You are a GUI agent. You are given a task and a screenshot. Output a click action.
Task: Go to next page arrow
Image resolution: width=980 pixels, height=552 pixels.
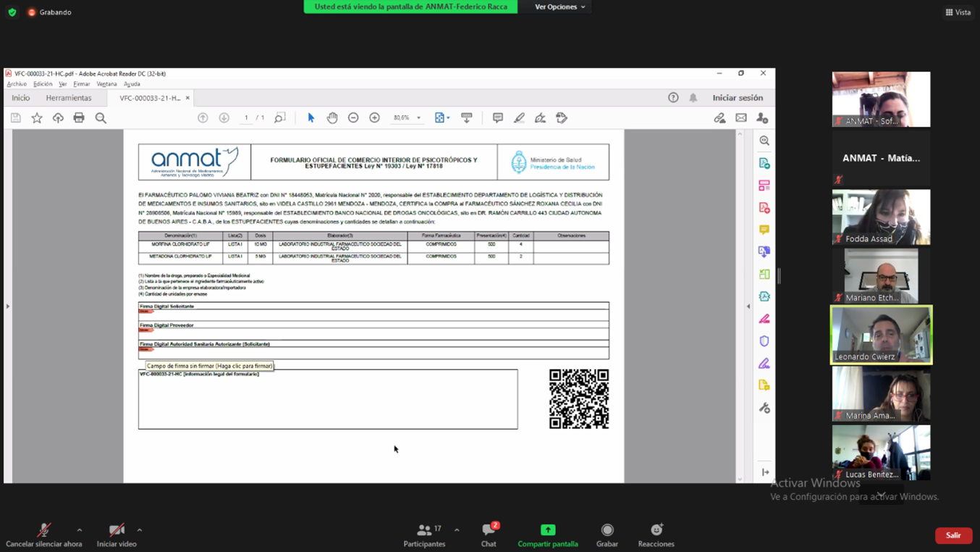(224, 118)
